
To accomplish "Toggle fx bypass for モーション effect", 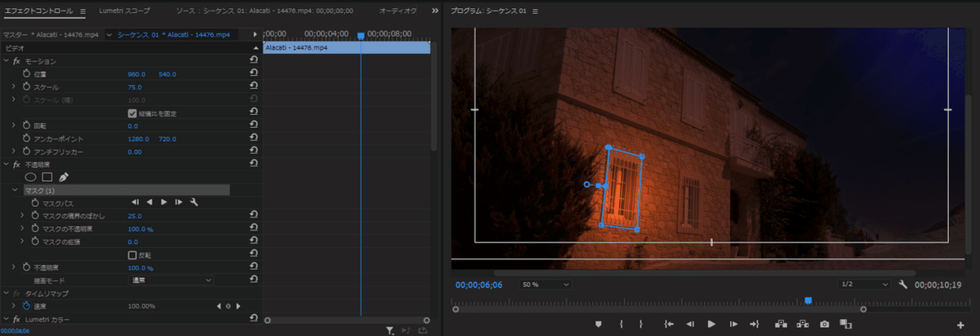I will (x=16, y=61).
